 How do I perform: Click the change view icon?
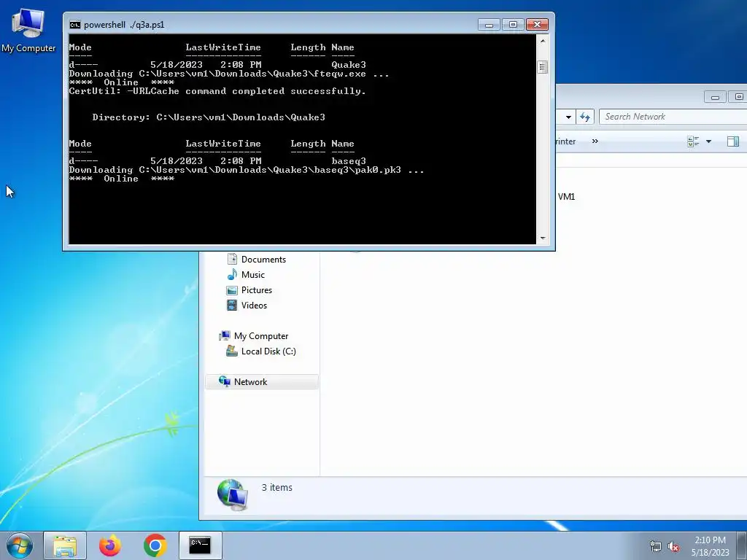click(693, 141)
